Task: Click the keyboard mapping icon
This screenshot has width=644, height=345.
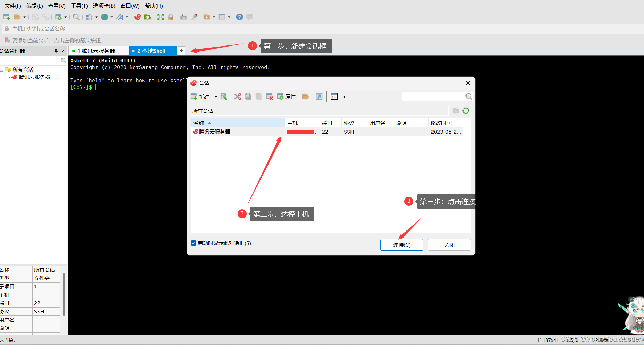Action: click(183, 17)
